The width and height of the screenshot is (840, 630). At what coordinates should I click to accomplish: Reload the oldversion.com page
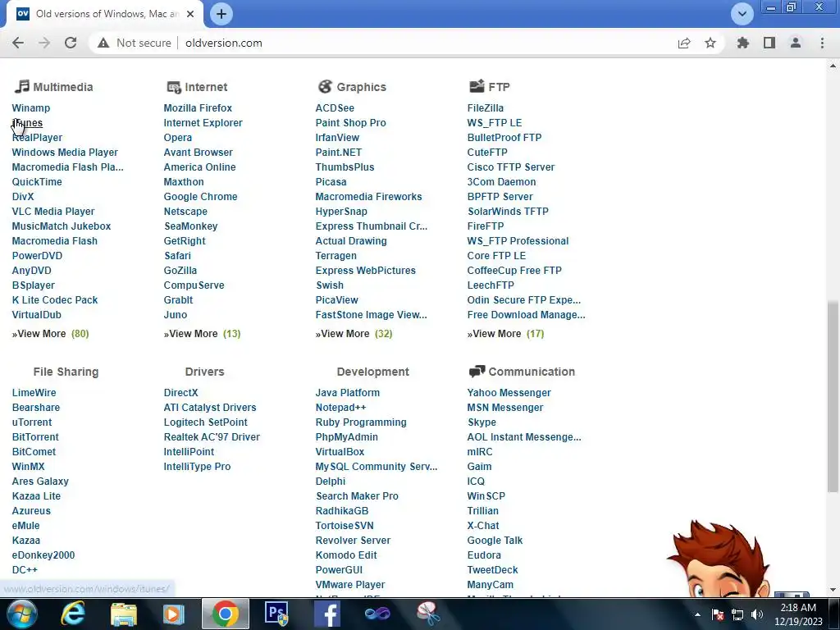(71, 43)
